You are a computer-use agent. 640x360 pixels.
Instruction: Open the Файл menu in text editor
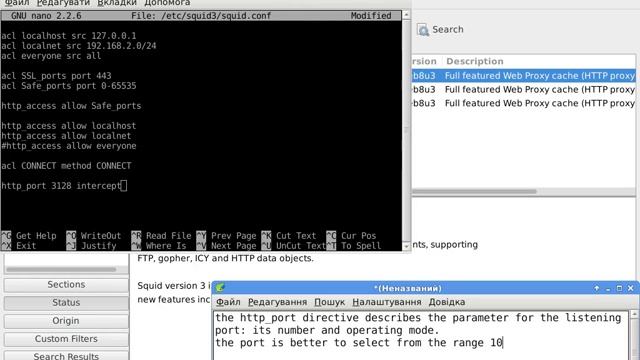(x=228, y=302)
